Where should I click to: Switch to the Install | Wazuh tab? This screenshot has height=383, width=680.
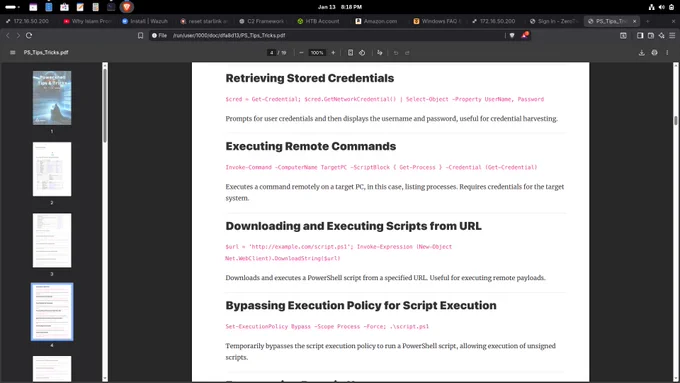(x=146, y=21)
